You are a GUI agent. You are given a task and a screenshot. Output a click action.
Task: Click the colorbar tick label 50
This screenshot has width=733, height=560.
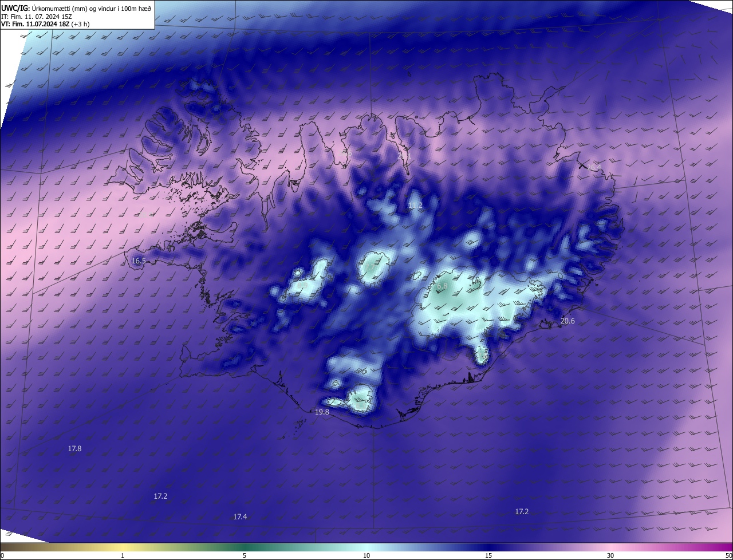pos(728,555)
